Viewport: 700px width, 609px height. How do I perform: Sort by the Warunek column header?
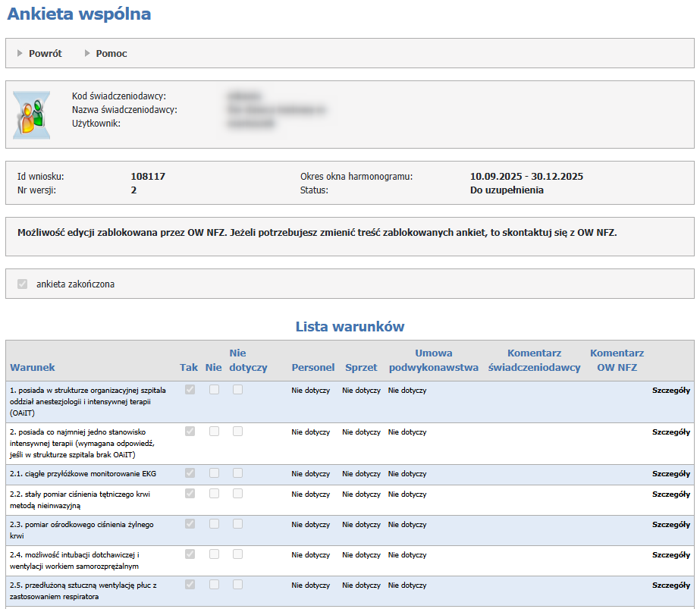(33, 368)
